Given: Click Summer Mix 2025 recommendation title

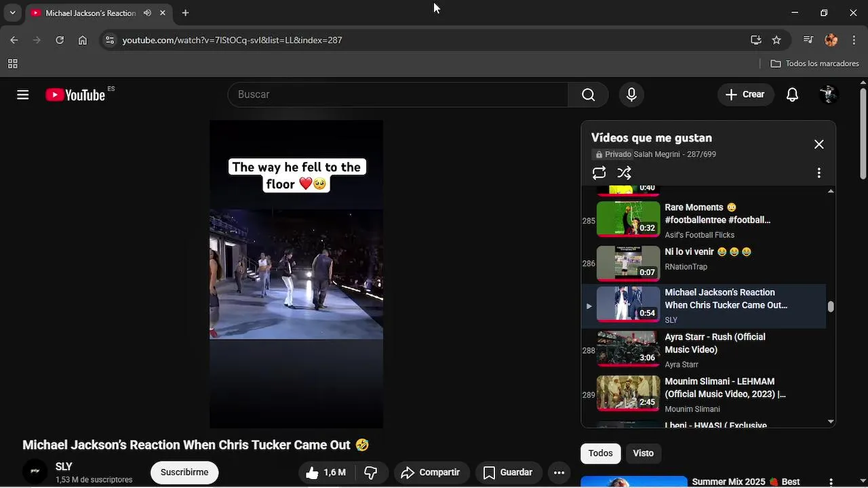Looking at the screenshot, I should (x=747, y=482).
